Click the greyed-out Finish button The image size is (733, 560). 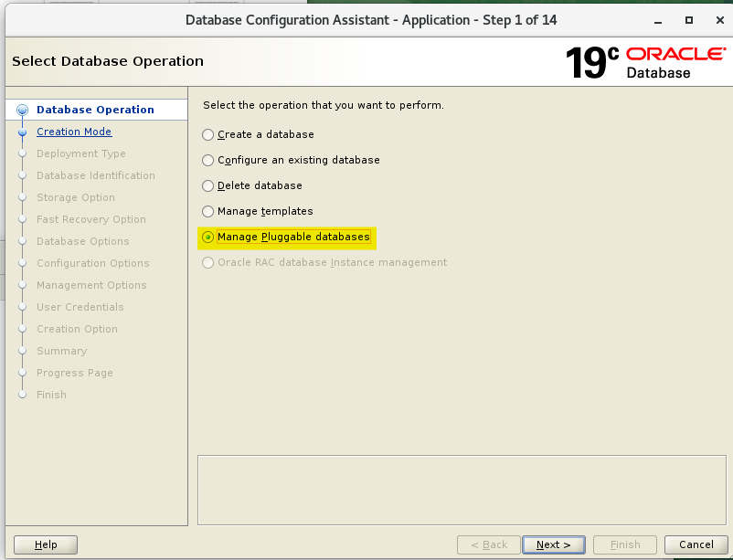[x=625, y=544]
